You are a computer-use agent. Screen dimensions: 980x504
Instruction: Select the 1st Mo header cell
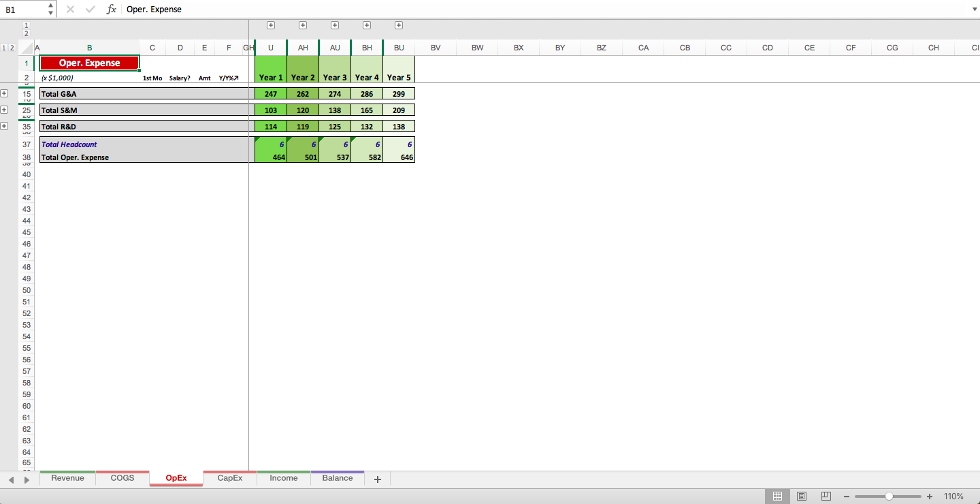pos(152,78)
